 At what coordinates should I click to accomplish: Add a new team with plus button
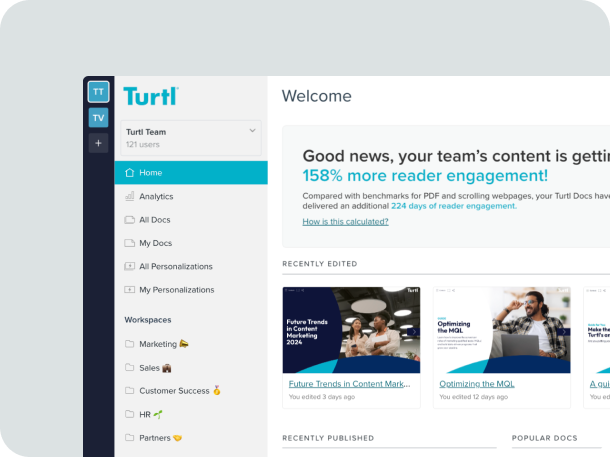(98, 143)
